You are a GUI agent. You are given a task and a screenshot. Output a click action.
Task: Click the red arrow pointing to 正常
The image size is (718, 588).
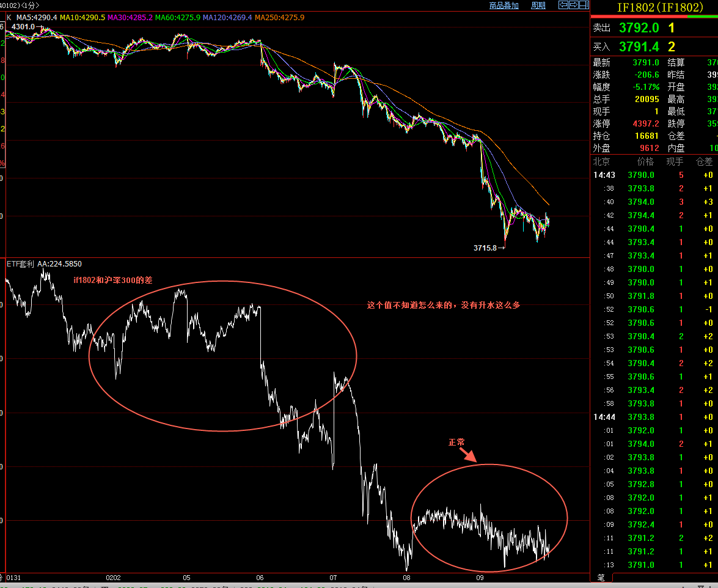coord(468,454)
